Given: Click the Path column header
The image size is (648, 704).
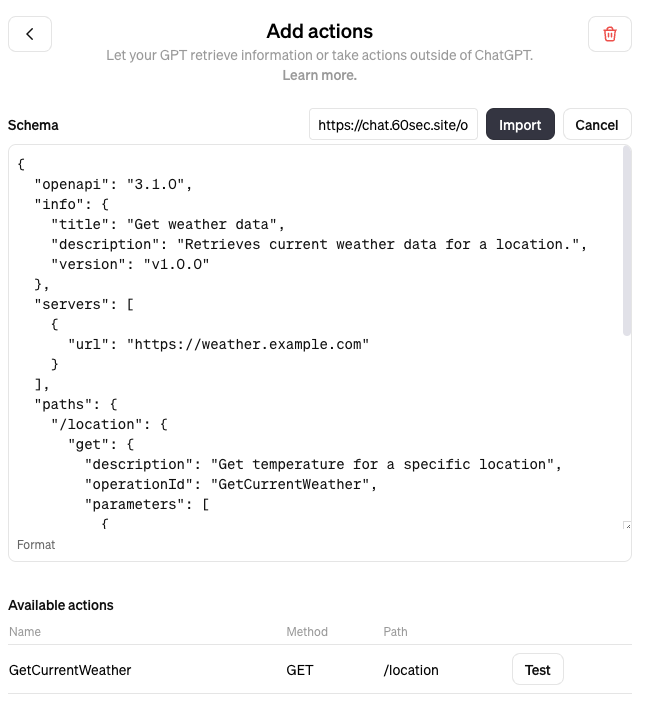Looking at the screenshot, I should pos(395,631).
